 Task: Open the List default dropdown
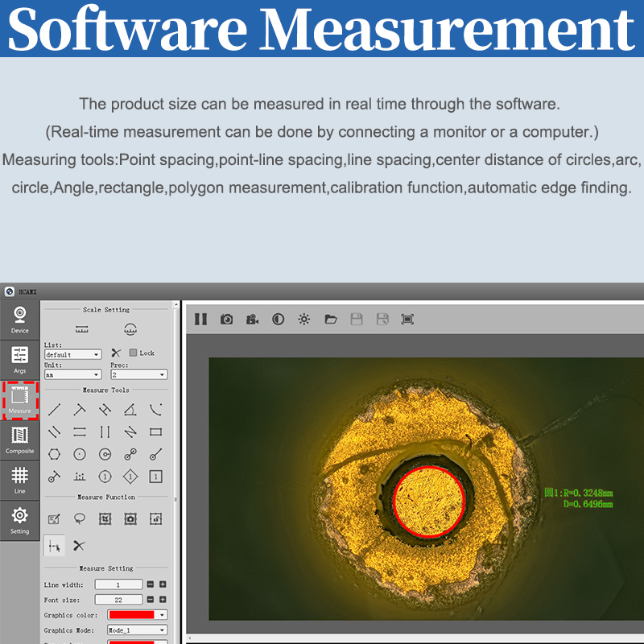click(72, 354)
